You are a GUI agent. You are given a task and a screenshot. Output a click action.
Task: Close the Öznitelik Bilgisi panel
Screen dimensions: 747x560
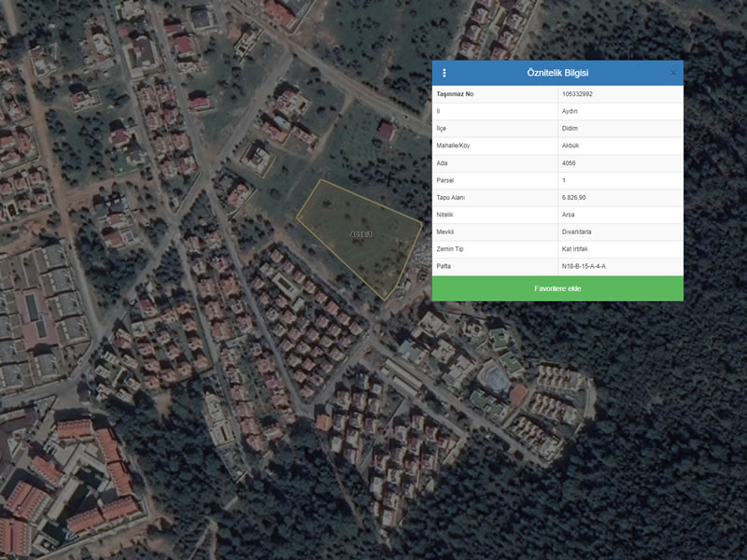tap(673, 73)
